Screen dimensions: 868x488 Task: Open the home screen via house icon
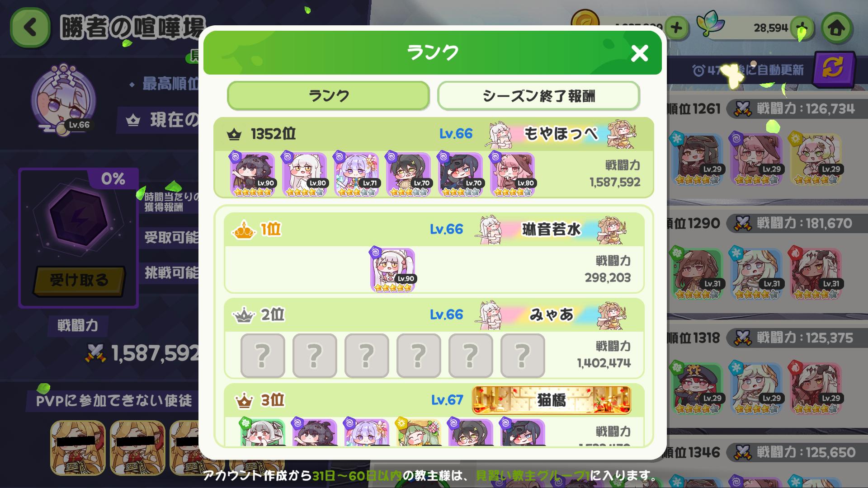pos(837,28)
